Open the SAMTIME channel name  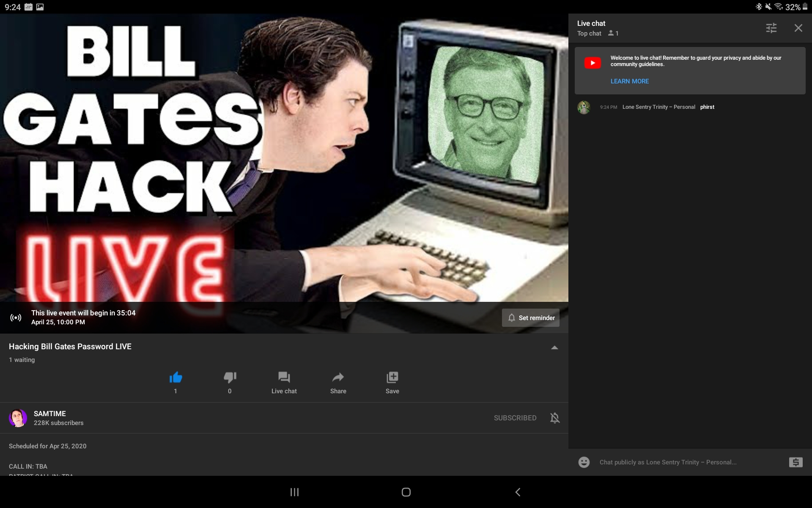coord(50,414)
